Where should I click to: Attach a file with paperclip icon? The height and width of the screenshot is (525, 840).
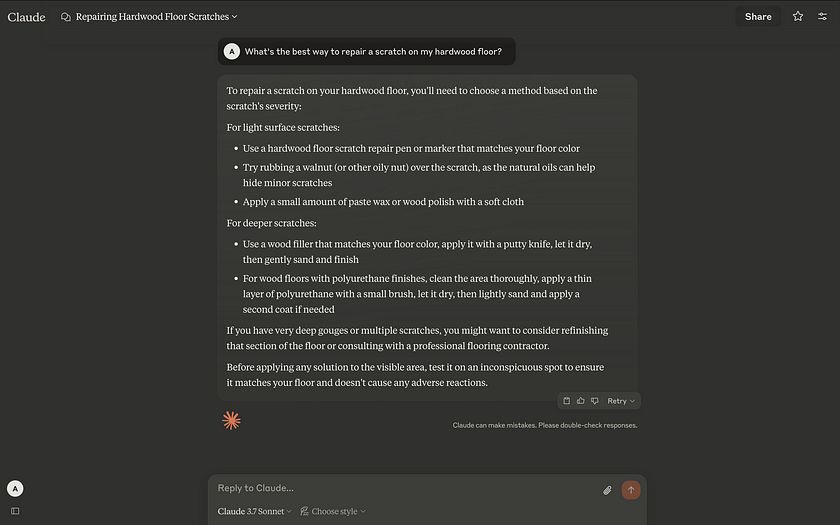[x=607, y=490]
